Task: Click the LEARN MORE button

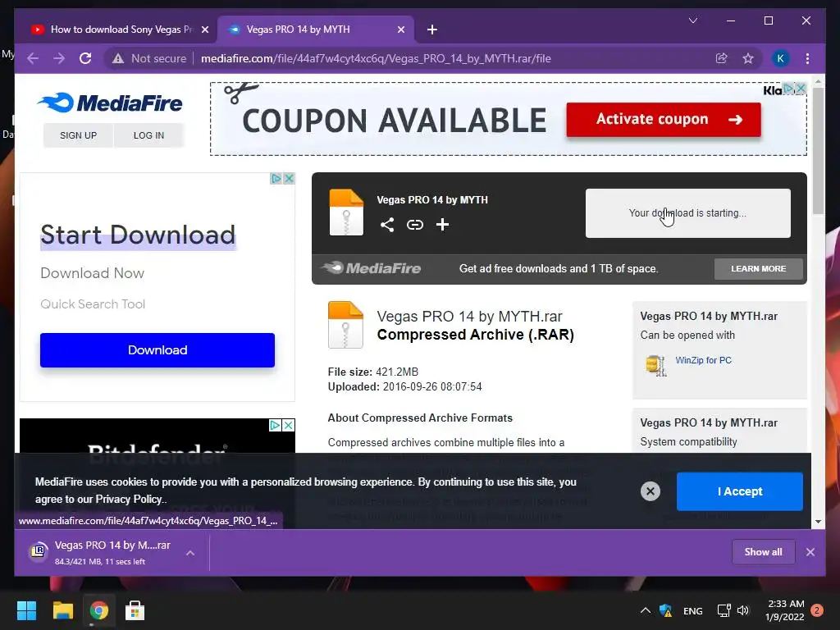Action: coord(759,269)
